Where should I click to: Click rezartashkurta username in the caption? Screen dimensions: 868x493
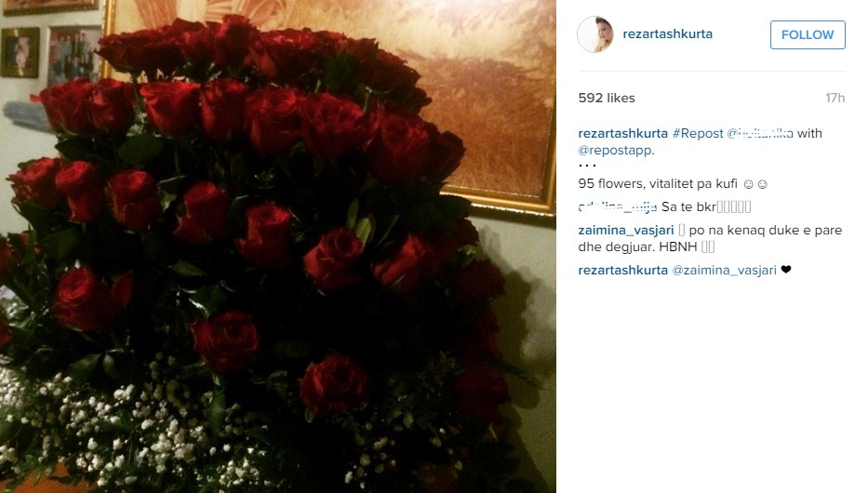[622, 133]
